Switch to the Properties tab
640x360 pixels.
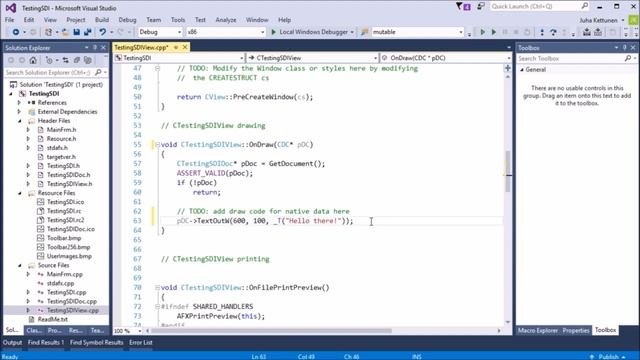coord(576,330)
